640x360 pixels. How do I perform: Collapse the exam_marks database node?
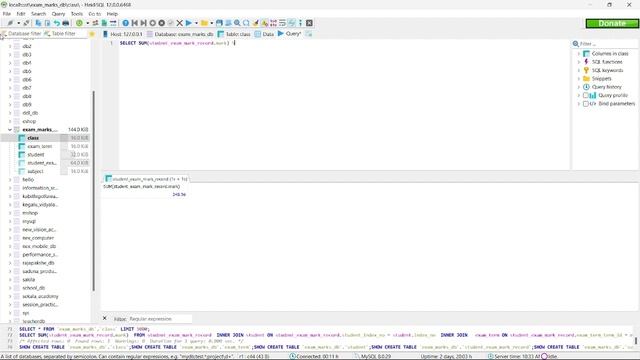coord(10,129)
